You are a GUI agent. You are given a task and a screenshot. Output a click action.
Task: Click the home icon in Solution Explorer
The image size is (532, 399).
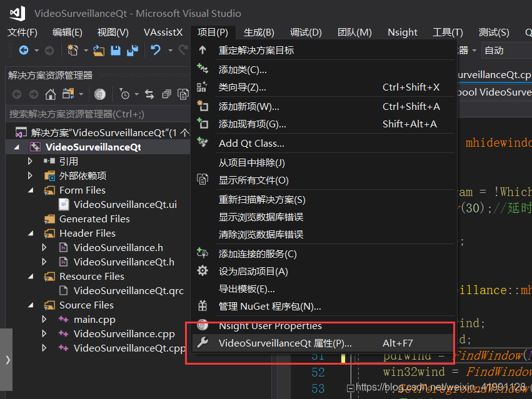click(51, 94)
